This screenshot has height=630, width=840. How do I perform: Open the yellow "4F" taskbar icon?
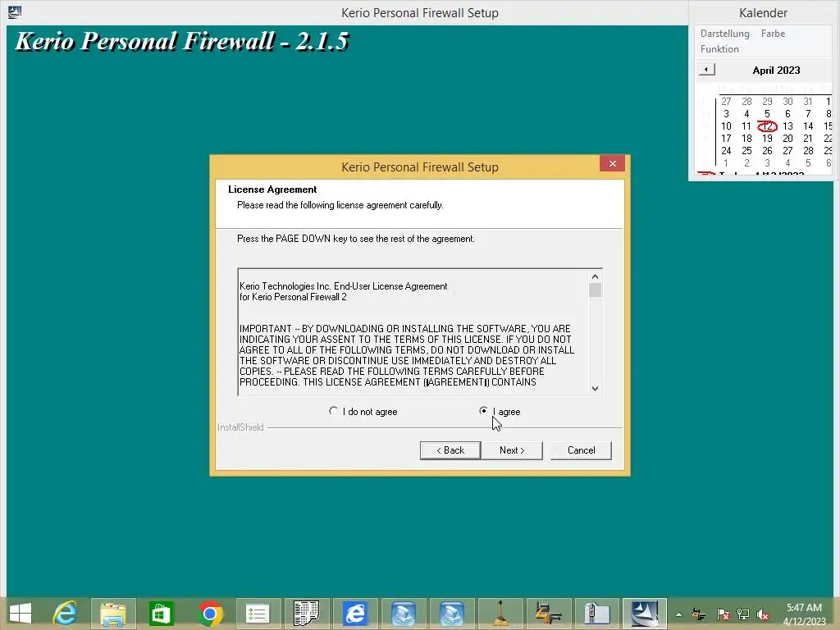coord(548,614)
